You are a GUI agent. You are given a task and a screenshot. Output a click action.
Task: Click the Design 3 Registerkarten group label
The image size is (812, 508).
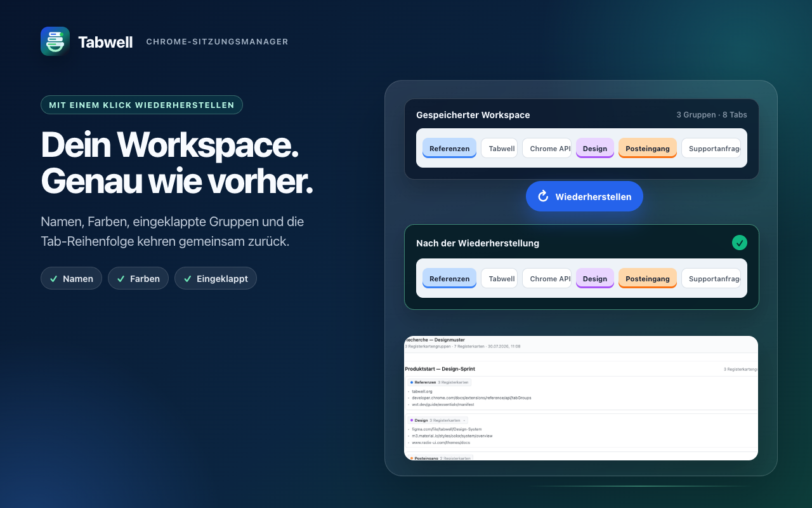tap(438, 420)
